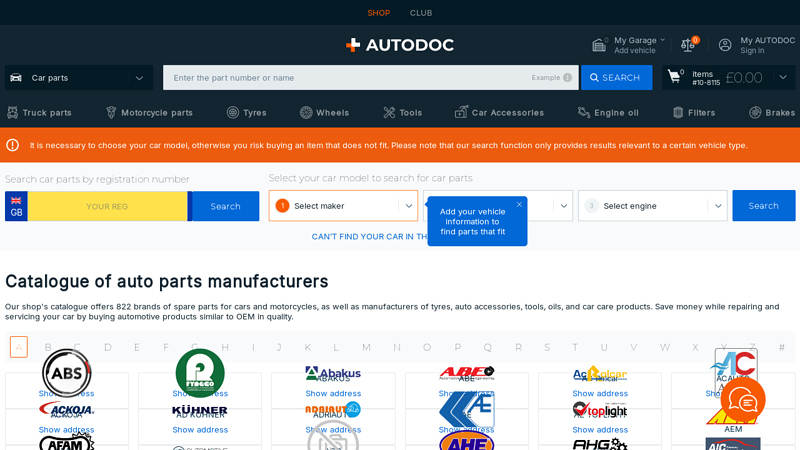
Task: Open the Tools category
Action: click(x=403, y=113)
